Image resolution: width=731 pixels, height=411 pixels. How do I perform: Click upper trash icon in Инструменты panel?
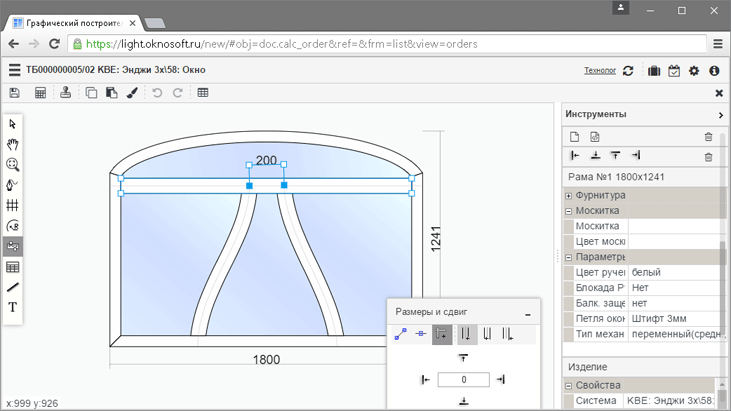pyautogui.click(x=708, y=137)
